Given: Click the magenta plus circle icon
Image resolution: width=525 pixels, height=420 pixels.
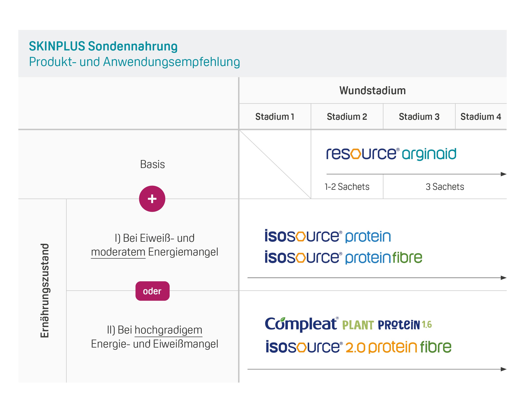Looking at the screenshot, I should pos(152,199).
